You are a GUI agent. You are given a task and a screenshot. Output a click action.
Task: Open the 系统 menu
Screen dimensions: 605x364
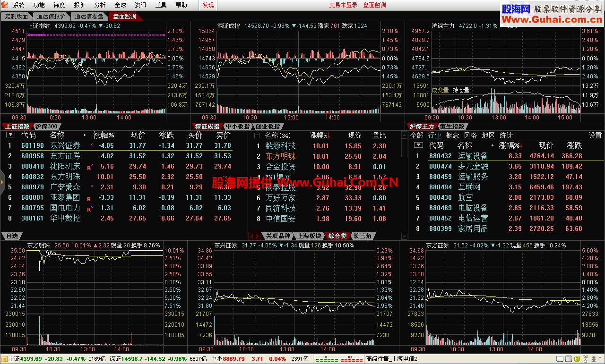(x=19, y=5)
